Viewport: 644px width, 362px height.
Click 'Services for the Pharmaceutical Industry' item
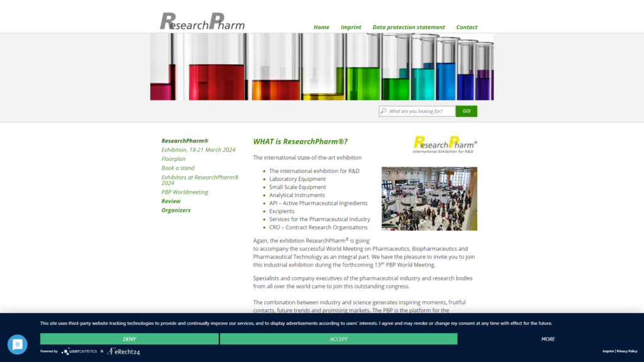tap(319, 219)
